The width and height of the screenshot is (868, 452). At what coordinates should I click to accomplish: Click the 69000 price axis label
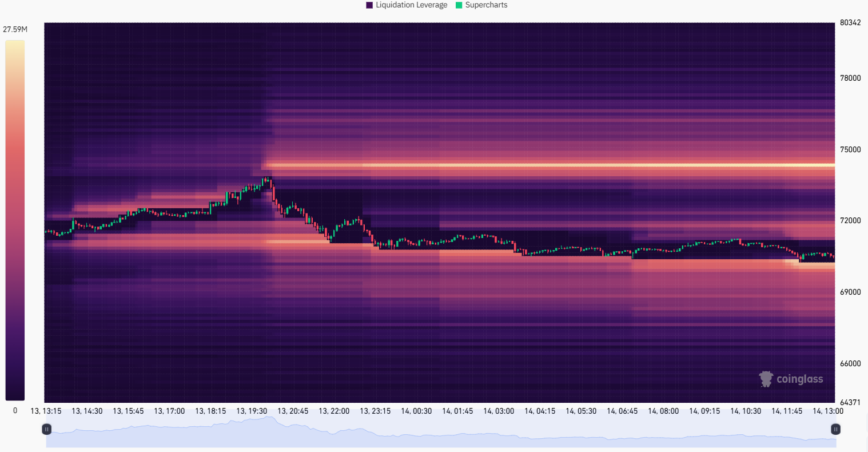(x=850, y=292)
